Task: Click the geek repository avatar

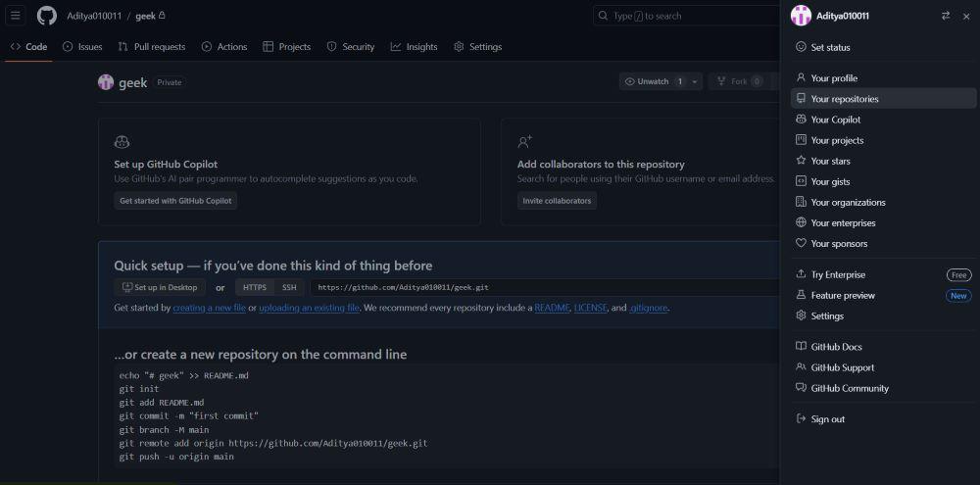Action: pos(106,82)
